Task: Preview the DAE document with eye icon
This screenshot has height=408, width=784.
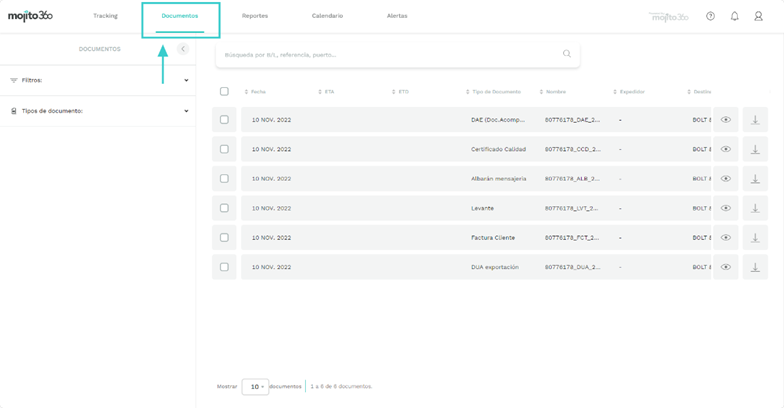Action: [726, 120]
